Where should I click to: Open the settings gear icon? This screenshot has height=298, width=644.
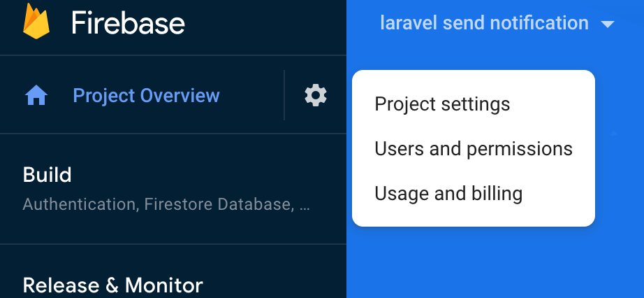(316, 96)
